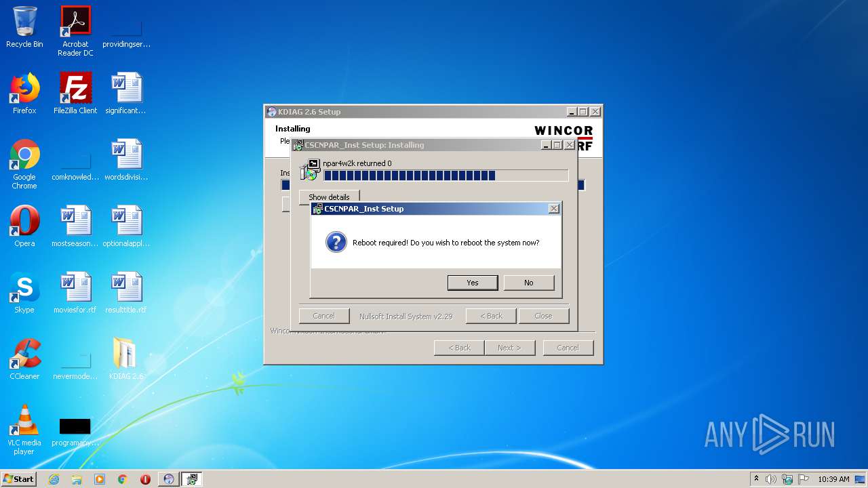Click Cancel in CSCNPAR_Inst Setup window
Viewport: 868px width, 488px height.
(323, 316)
